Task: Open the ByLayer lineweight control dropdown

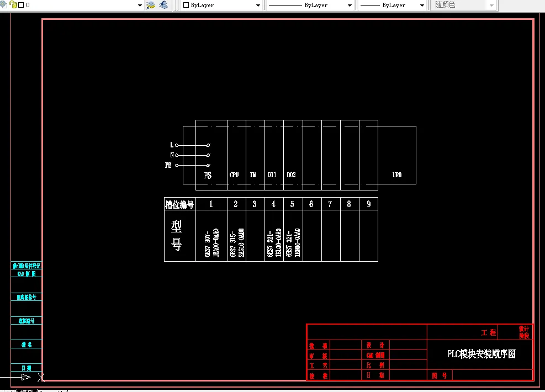Action: (422, 5)
